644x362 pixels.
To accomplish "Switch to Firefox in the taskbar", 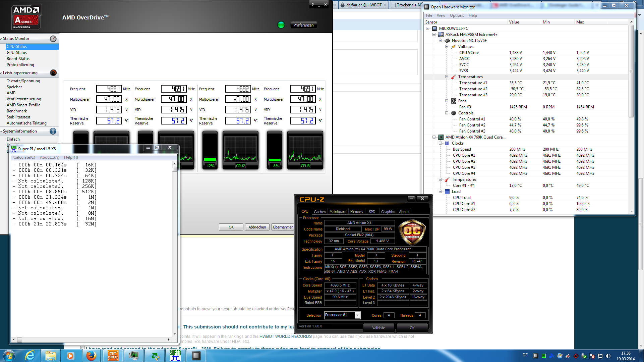I will pyautogui.click(x=91, y=356).
